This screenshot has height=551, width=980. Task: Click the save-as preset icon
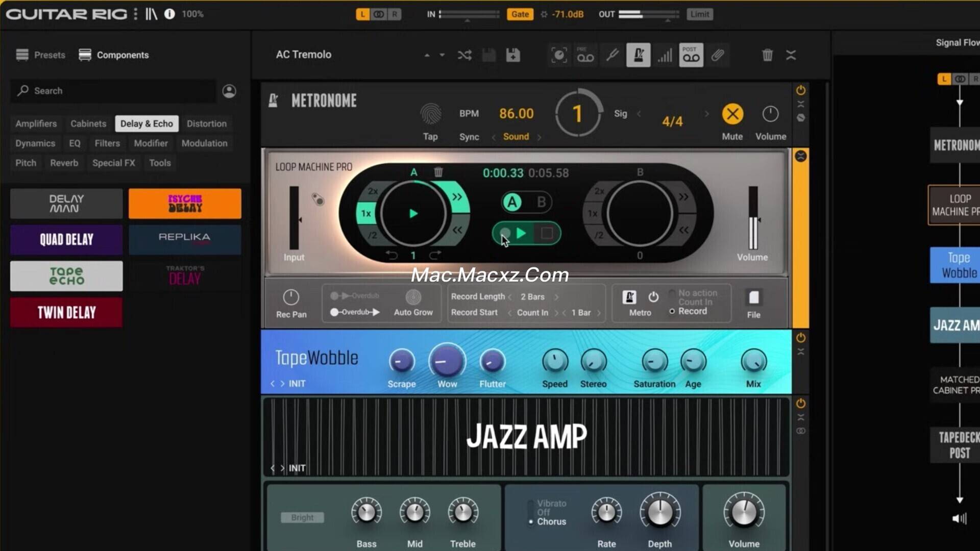click(513, 55)
